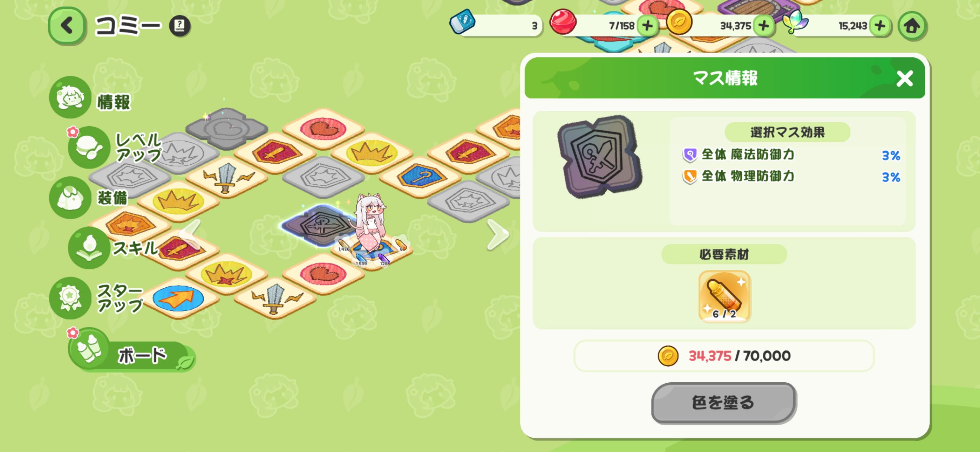Switch to the スキル tab
The height and width of the screenshot is (452, 980).
pyautogui.click(x=112, y=248)
